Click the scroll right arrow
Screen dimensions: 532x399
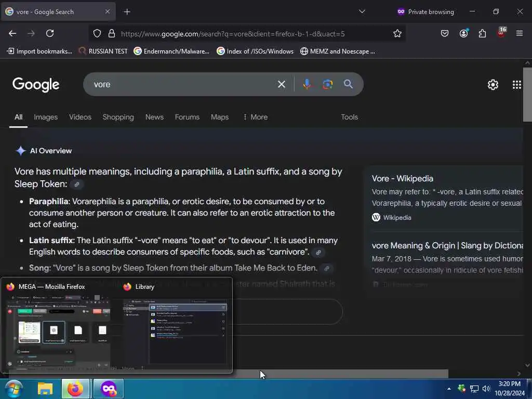tap(519, 374)
